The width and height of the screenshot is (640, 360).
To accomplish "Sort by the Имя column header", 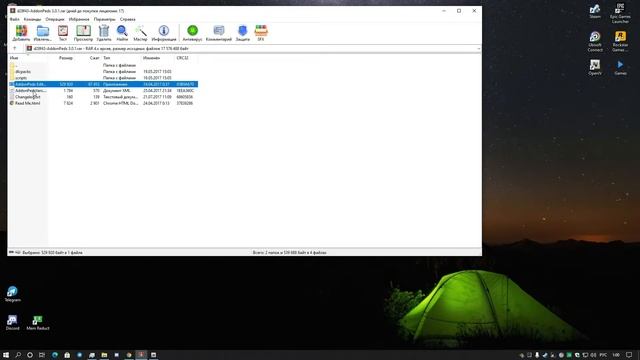I will (28, 58).
